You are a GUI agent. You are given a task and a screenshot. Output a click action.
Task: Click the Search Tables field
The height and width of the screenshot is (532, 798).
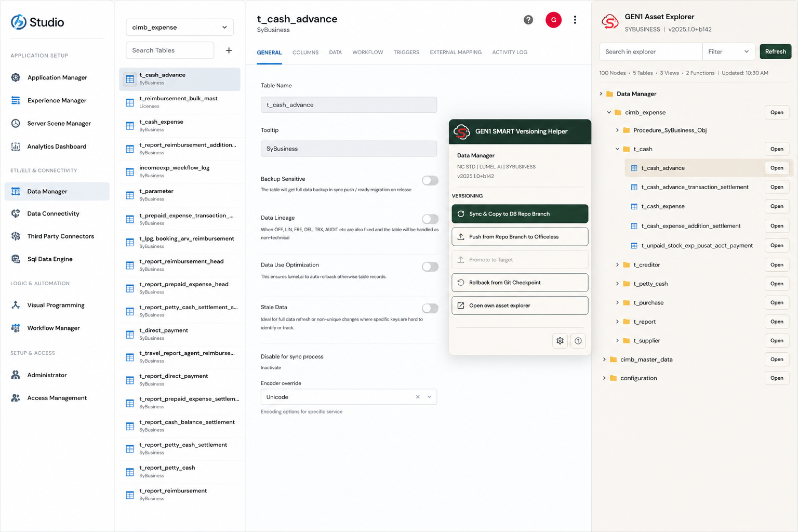click(170, 50)
